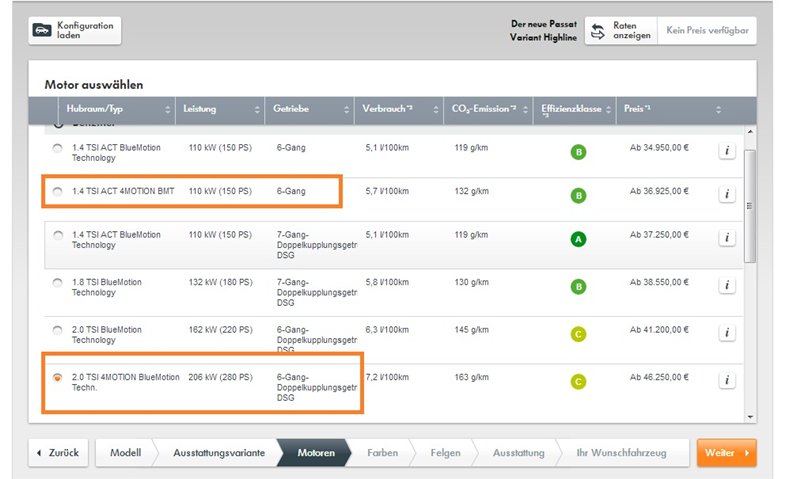Select 2.0 TSI BlueMotion 162 kW engine

[x=57, y=330]
